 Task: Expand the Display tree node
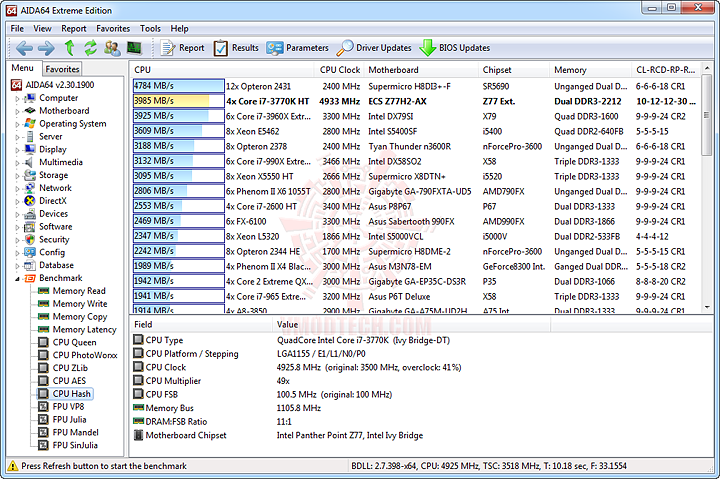pos(17,150)
